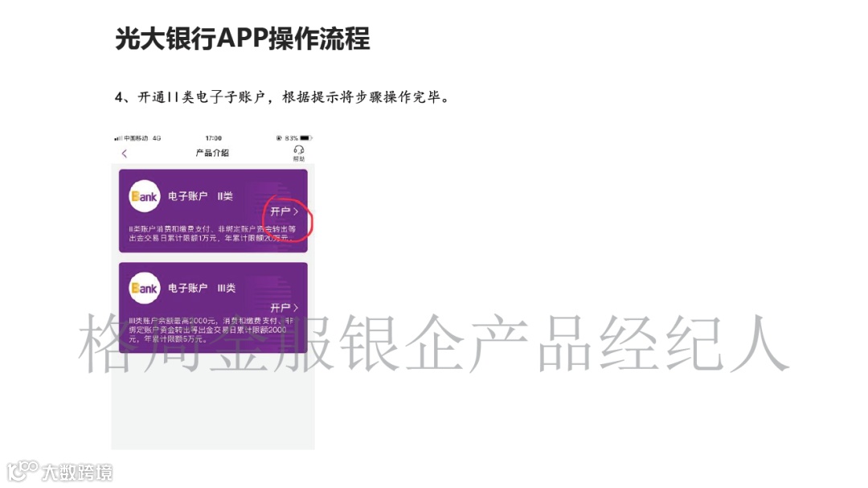This screenshot has width=868, height=488.
Task: Click the Bank logo on II类 card
Action: [145, 196]
